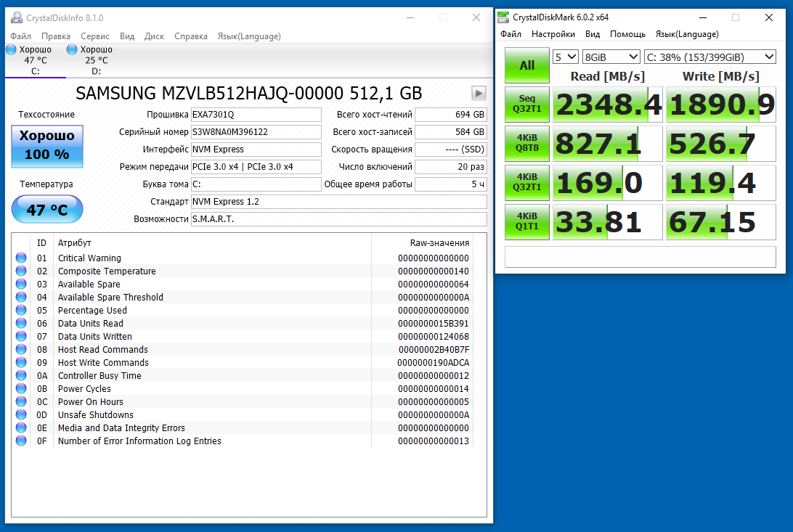Open the drive selector dropdown C: 38%
Image resolution: width=793 pixels, height=532 pixels.
710,57
